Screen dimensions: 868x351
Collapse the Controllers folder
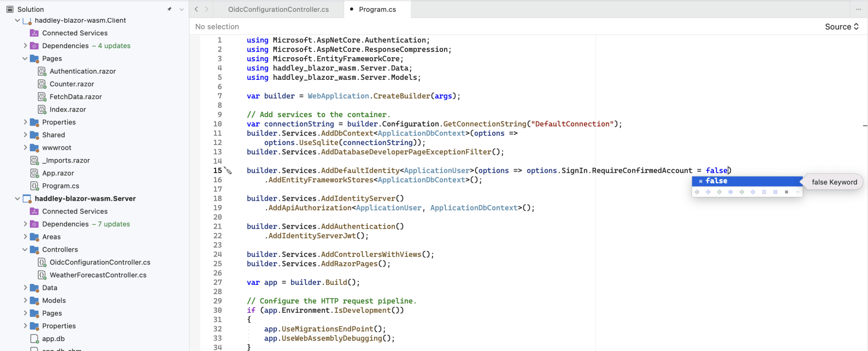(x=25, y=249)
